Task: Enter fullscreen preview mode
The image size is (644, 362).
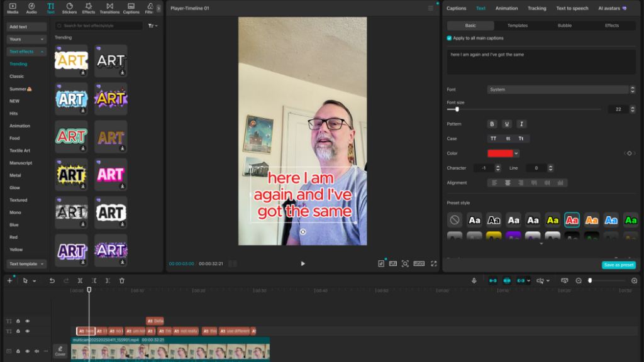Action: click(434, 263)
